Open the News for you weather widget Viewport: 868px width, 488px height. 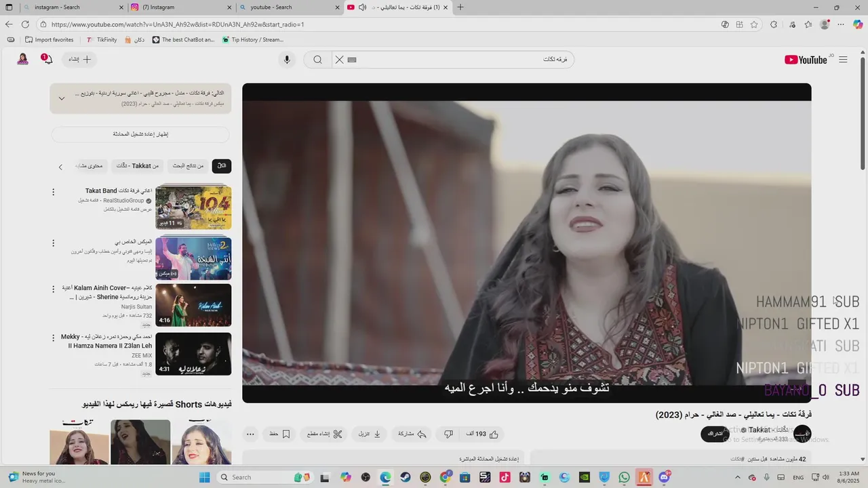click(37, 477)
